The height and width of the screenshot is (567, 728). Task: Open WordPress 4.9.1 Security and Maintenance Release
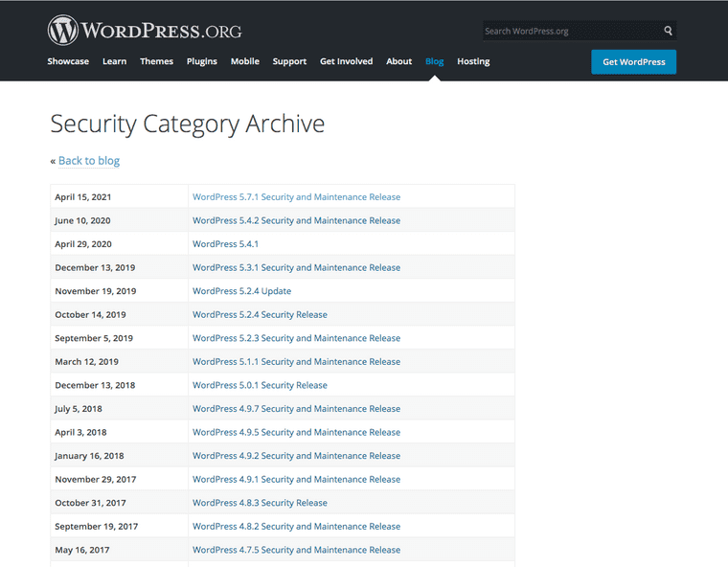pyautogui.click(x=296, y=479)
